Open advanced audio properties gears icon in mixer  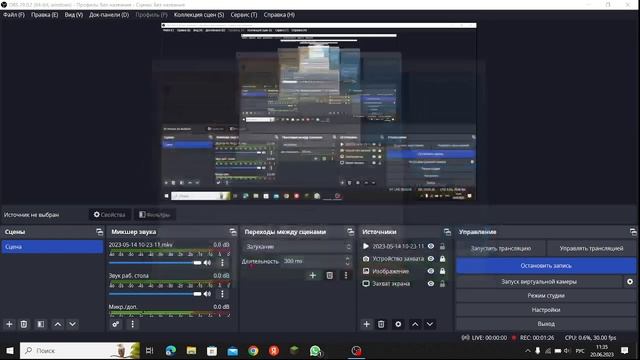tap(116, 324)
